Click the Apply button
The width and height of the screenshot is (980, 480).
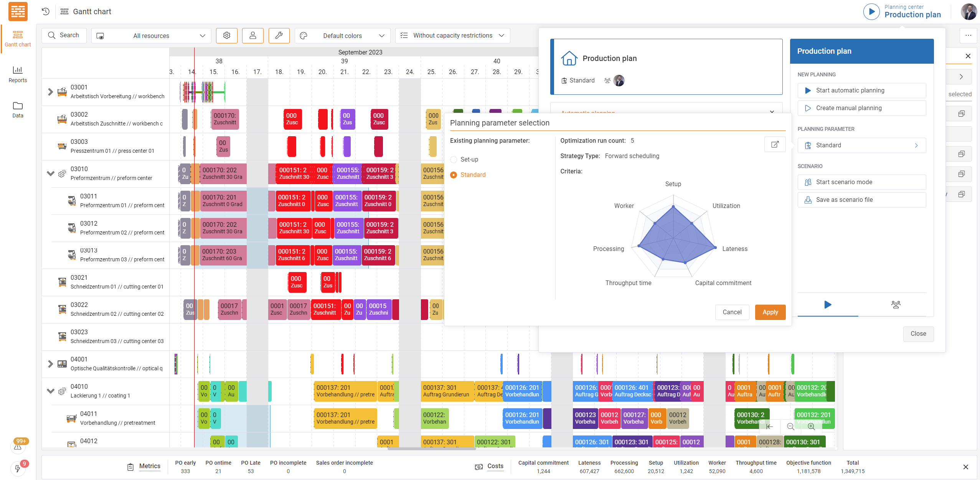(770, 312)
